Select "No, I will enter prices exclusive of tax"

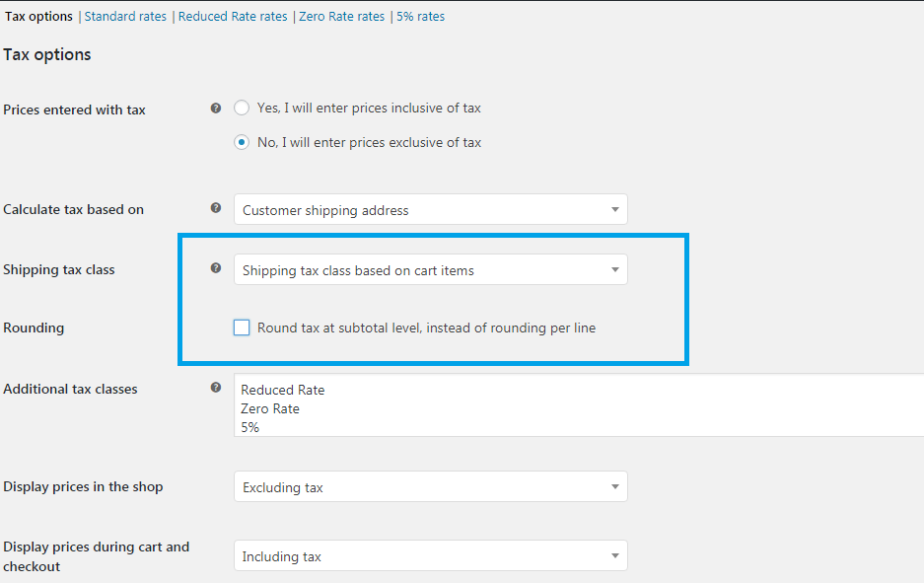(x=242, y=142)
